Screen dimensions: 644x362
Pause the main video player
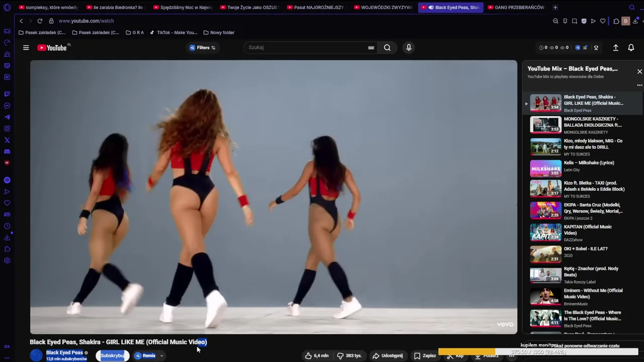tap(273, 197)
